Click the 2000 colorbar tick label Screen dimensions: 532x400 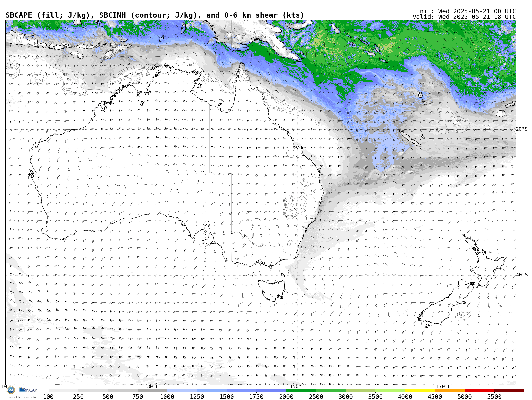coord(286,397)
